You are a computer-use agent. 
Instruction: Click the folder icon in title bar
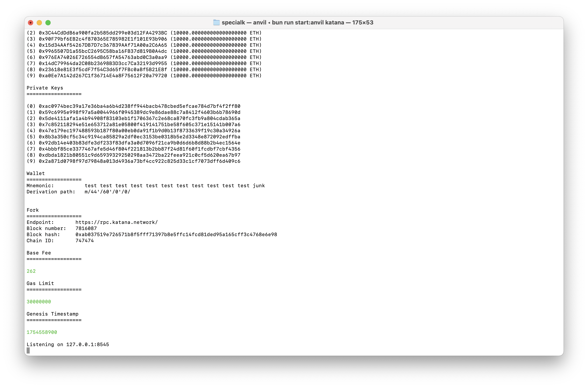click(x=216, y=22)
